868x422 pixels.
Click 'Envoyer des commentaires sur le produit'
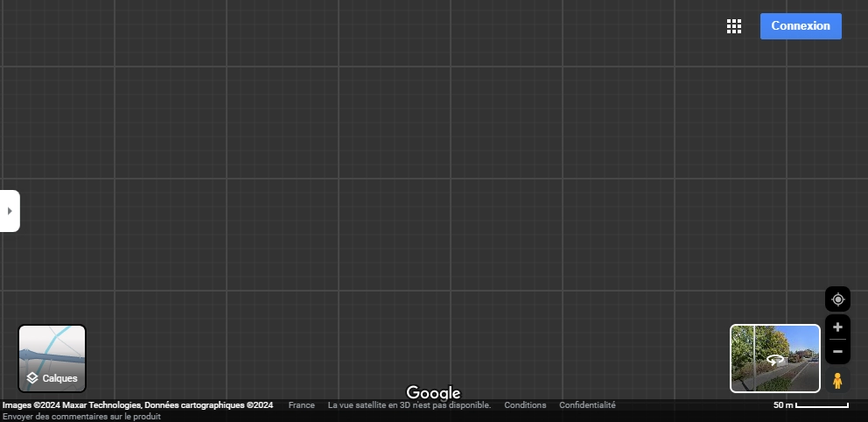coord(81,417)
